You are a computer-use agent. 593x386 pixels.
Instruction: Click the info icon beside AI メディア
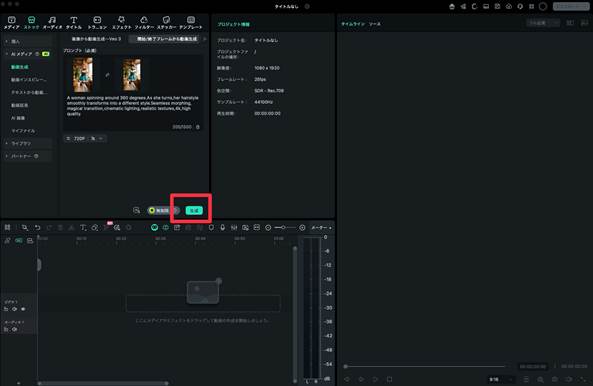click(x=37, y=54)
